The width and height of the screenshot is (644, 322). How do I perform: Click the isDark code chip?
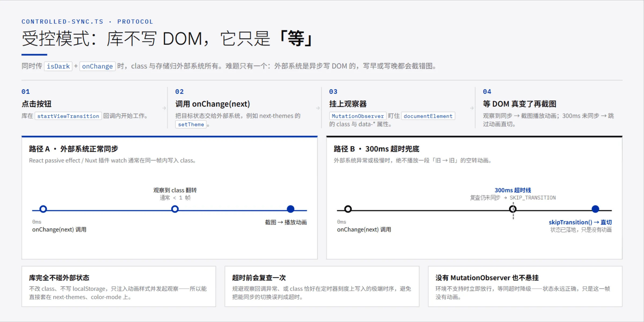pos(58,66)
